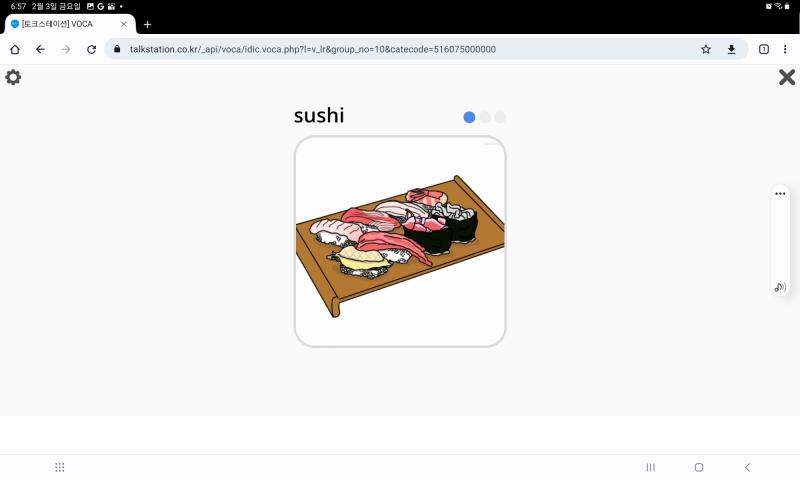Open the Android app drawer grid
Image resolution: width=800 pixels, height=480 pixels.
(60, 467)
